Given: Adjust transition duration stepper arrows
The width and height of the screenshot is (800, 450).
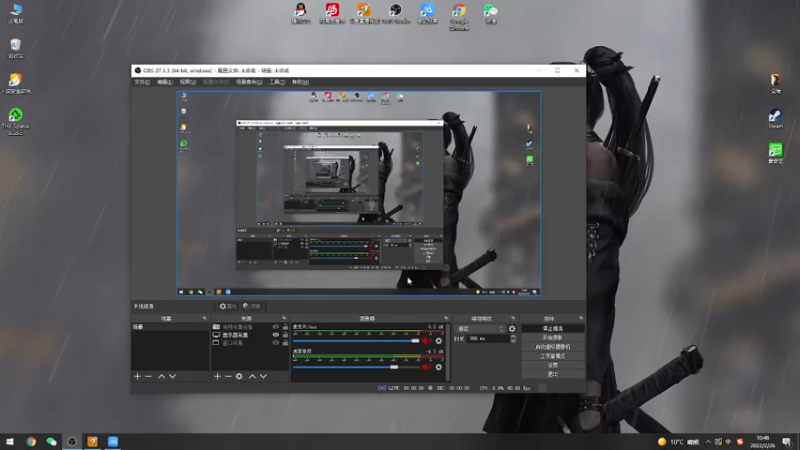Looking at the screenshot, I should tap(513, 339).
